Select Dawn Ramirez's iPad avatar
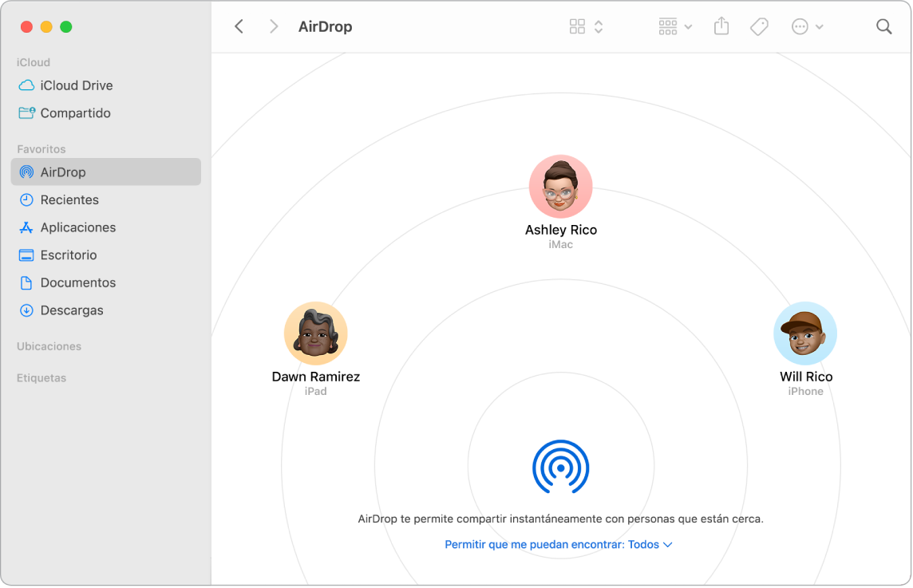The image size is (913, 588). pos(315,333)
